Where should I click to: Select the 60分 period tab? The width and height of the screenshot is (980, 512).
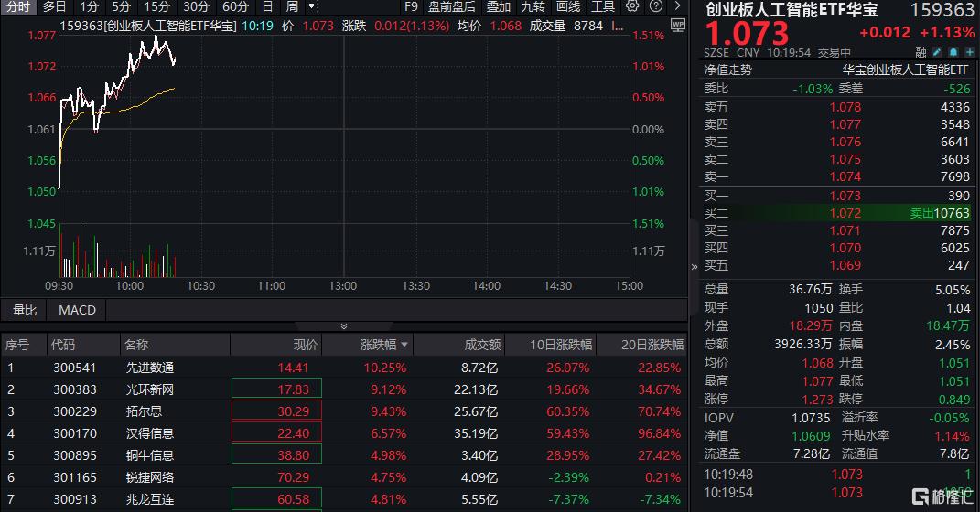(236, 7)
